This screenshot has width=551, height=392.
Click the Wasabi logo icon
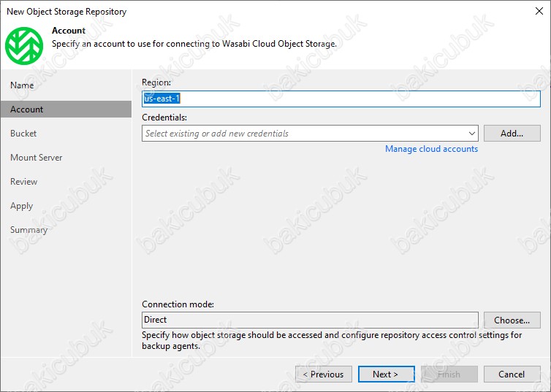(x=24, y=46)
